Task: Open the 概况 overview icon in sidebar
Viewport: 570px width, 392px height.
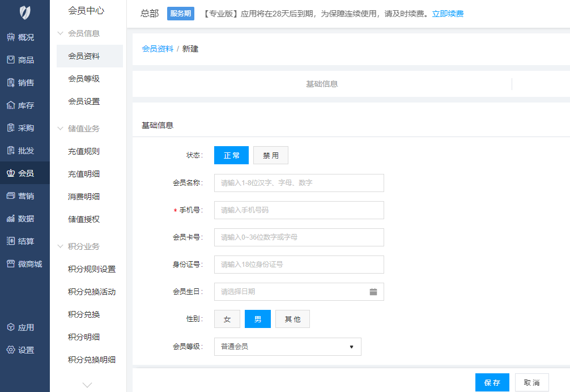Action: tap(11, 37)
